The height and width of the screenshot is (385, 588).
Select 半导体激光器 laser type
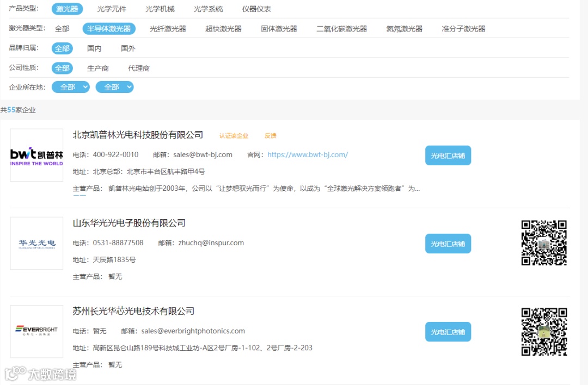point(109,29)
